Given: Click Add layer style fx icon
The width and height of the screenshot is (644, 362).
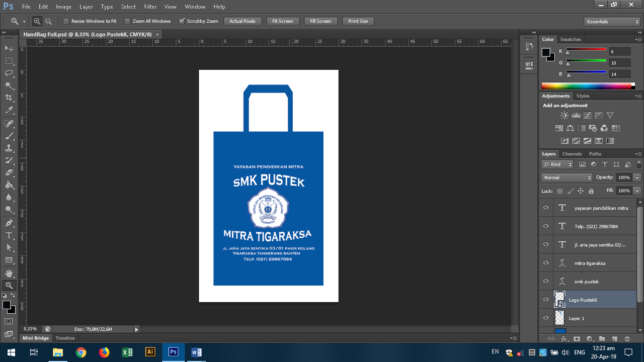Looking at the screenshot, I should coord(565,339).
